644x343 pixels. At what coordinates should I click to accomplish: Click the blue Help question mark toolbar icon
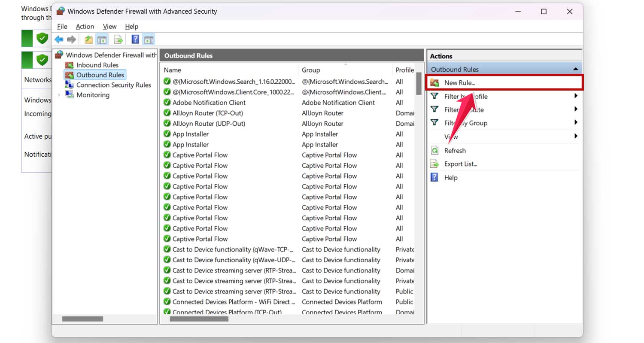coord(135,39)
